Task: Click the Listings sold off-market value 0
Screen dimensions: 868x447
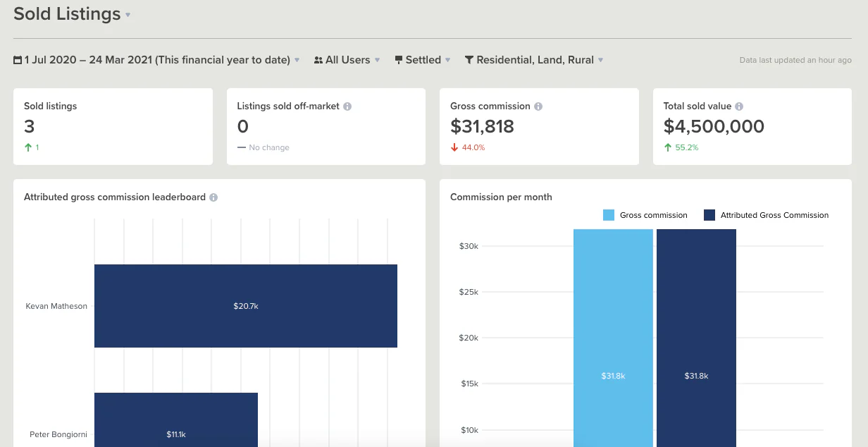Action: [x=243, y=127]
